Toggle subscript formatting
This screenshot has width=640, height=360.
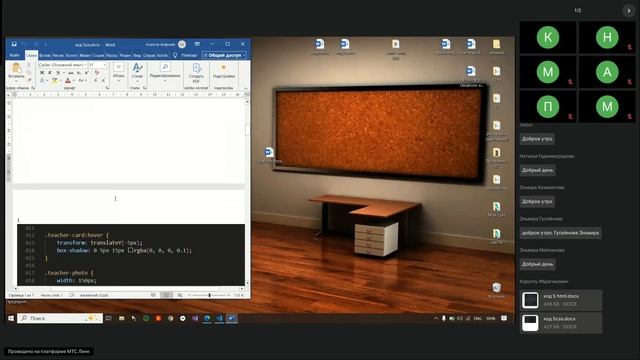[78, 73]
